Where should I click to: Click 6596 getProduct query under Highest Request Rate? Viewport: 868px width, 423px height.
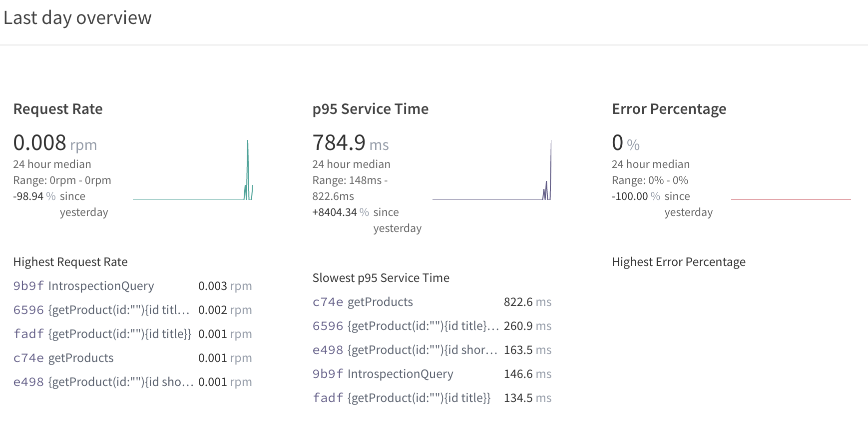pyautogui.click(x=101, y=310)
